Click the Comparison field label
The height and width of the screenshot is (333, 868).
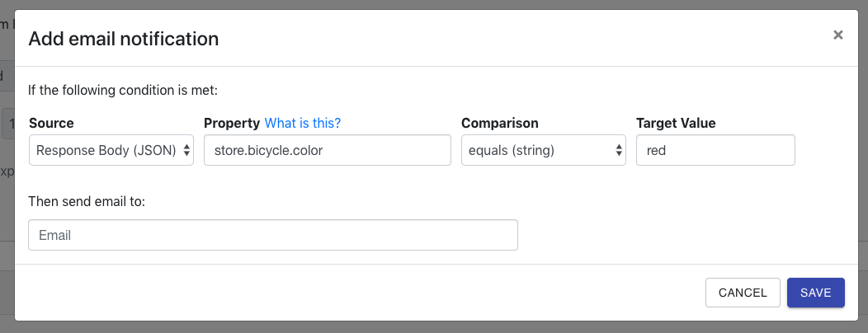[x=499, y=123]
